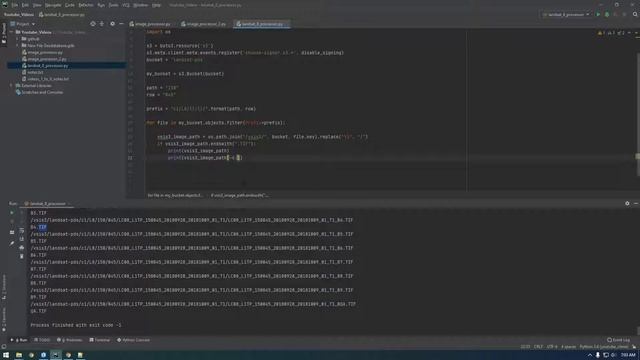This screenshot has width=640, height=360.
Task: Open the Edit menu
Action: (25, 5)
